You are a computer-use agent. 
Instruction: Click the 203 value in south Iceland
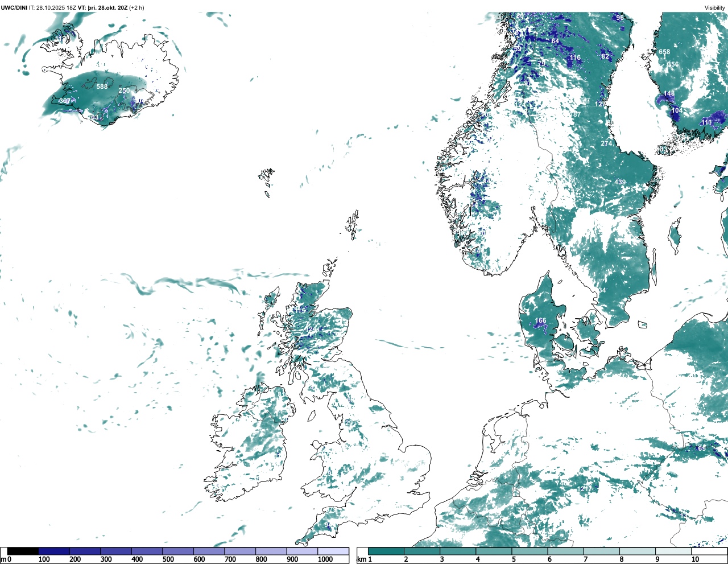click(93, 117)
